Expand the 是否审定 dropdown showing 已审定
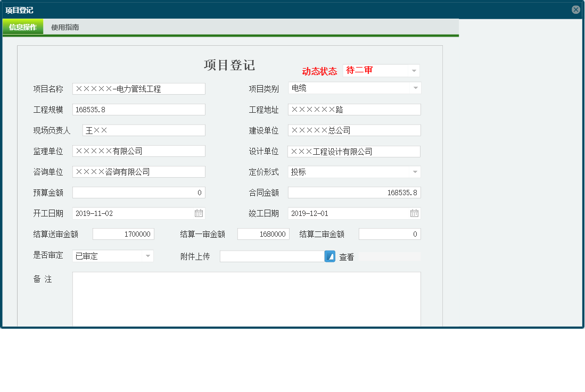Viewport: 585px width, 392px height. click(x=147, y=256)
